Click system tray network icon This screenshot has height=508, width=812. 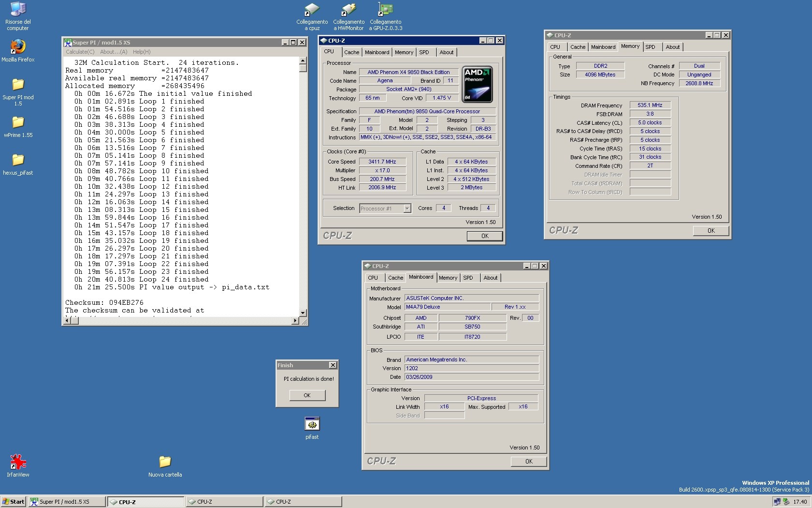(777, 502)
